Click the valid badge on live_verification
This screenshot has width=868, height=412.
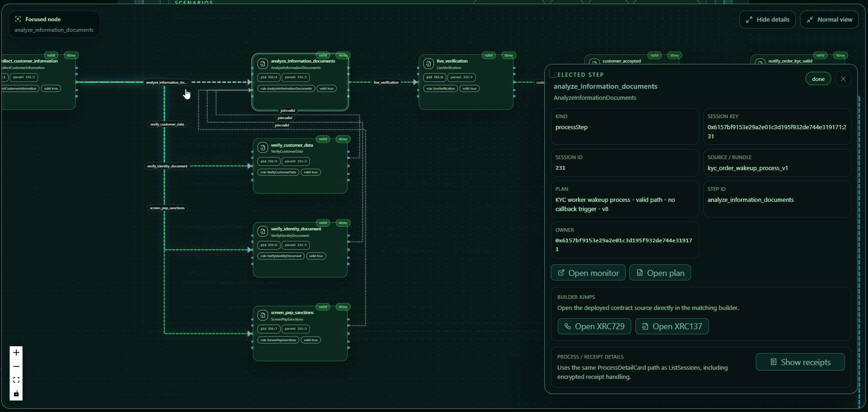coord(489,55)
